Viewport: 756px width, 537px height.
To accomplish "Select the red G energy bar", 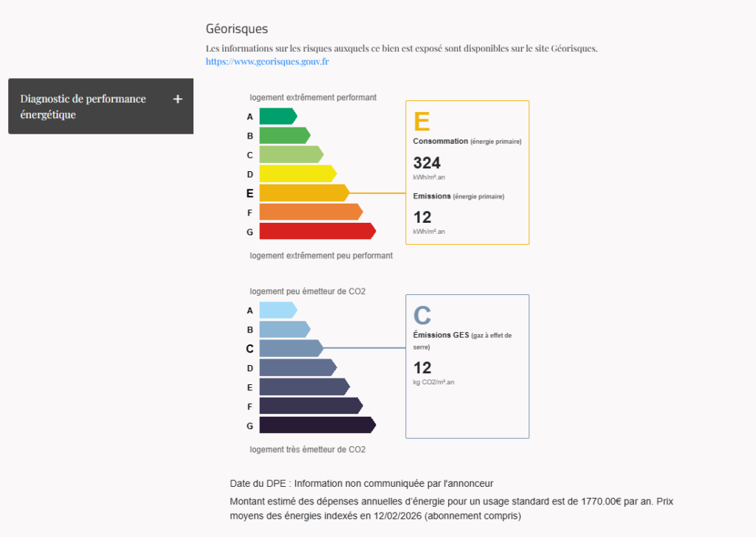I will click(x=317, y=232).
